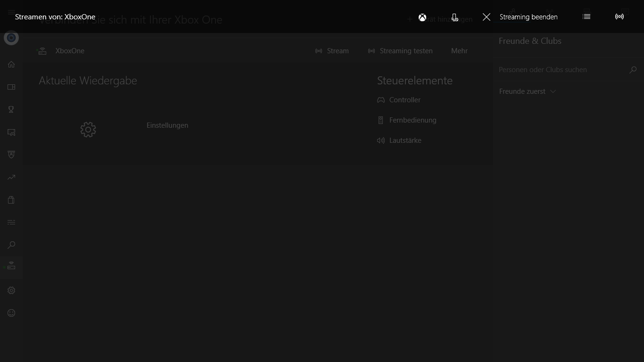Click the Aktuelle Wiedergabe heading
This screenshot has height=362, width=644.
click(x=88, y=81)
